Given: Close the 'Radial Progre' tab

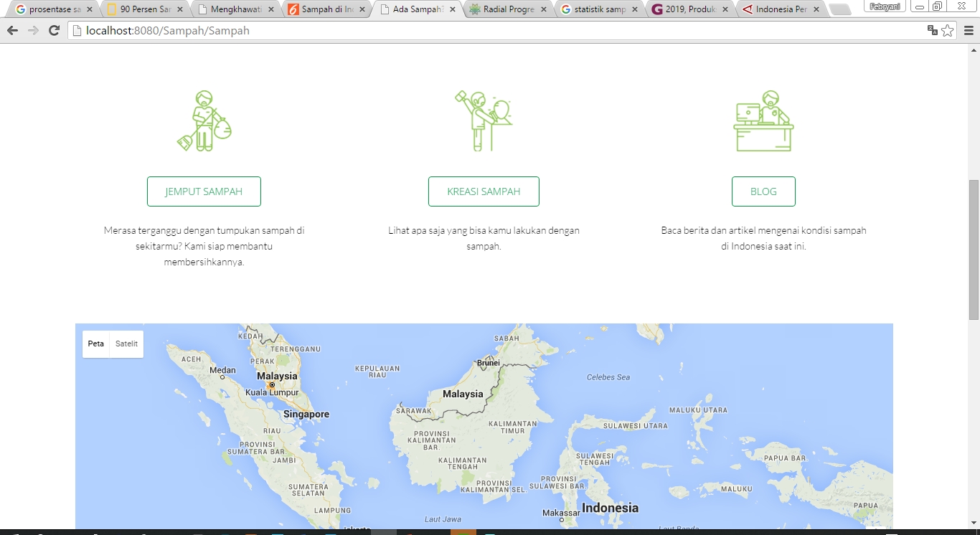Looking at the screenshot, I should (544, 10).
